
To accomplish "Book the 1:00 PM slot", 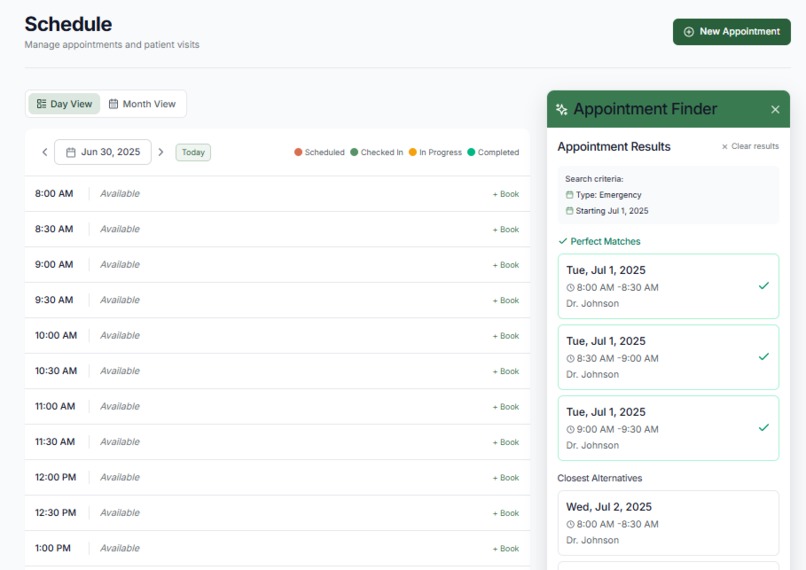I will point(506,548).
